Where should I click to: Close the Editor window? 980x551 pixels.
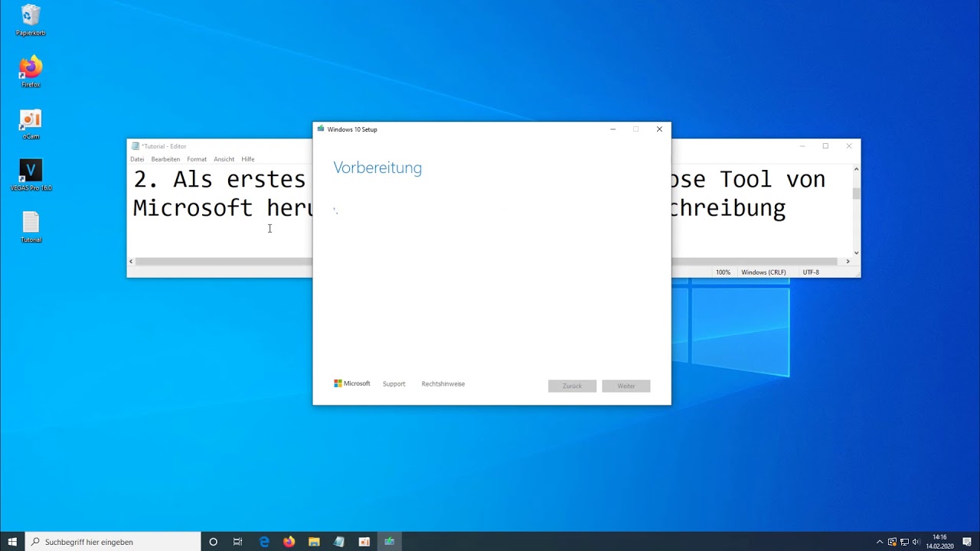click(x=849, y=146)
